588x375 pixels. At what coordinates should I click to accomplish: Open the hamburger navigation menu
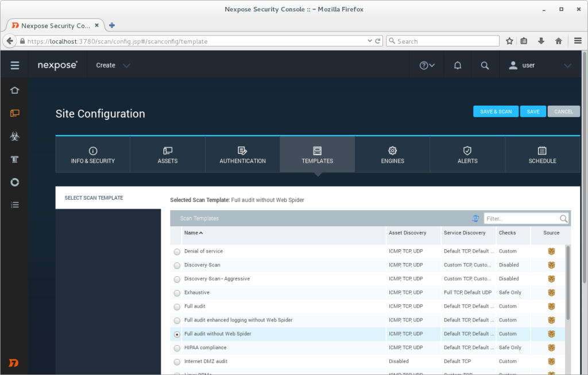click(14, 65)
